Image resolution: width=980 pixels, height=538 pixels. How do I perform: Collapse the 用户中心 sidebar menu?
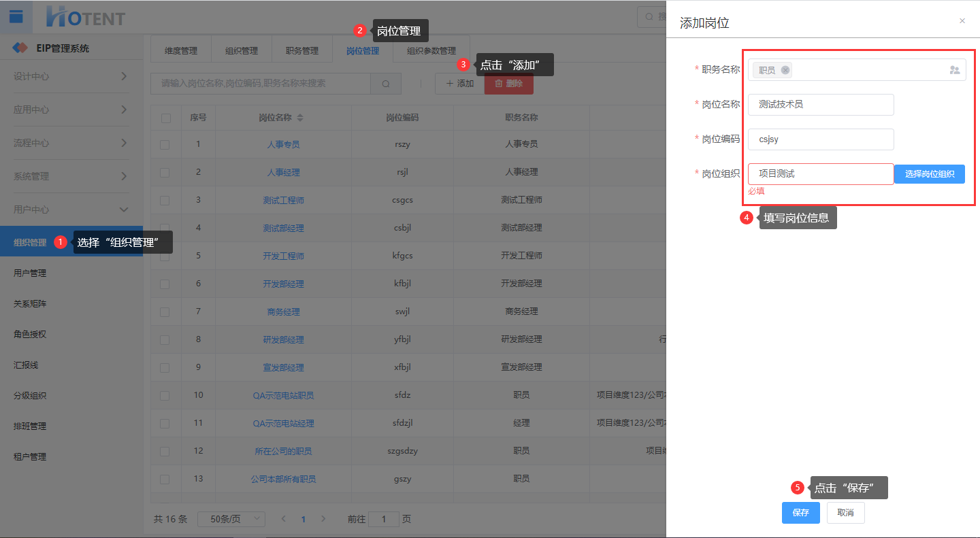click(x=71, y=209)
